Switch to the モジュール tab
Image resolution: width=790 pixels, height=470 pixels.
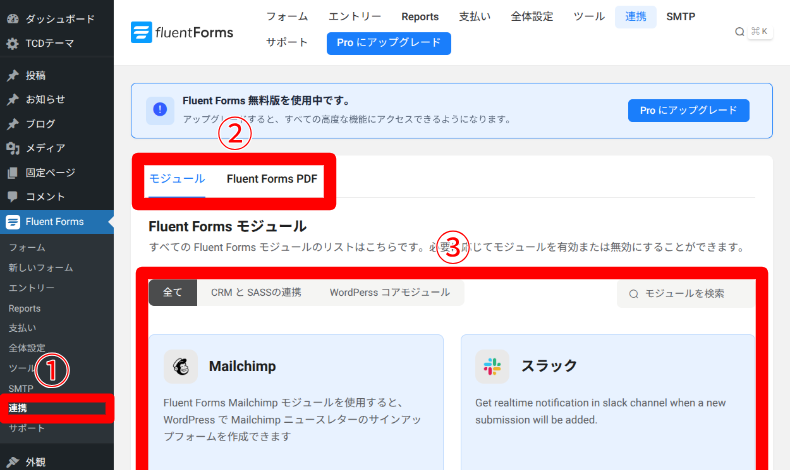click(x=177, y=179)
